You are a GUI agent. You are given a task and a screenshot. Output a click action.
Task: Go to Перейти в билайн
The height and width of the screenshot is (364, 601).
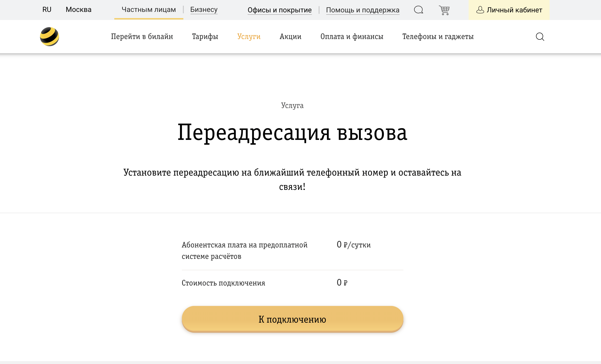click(x=142, y=37)
